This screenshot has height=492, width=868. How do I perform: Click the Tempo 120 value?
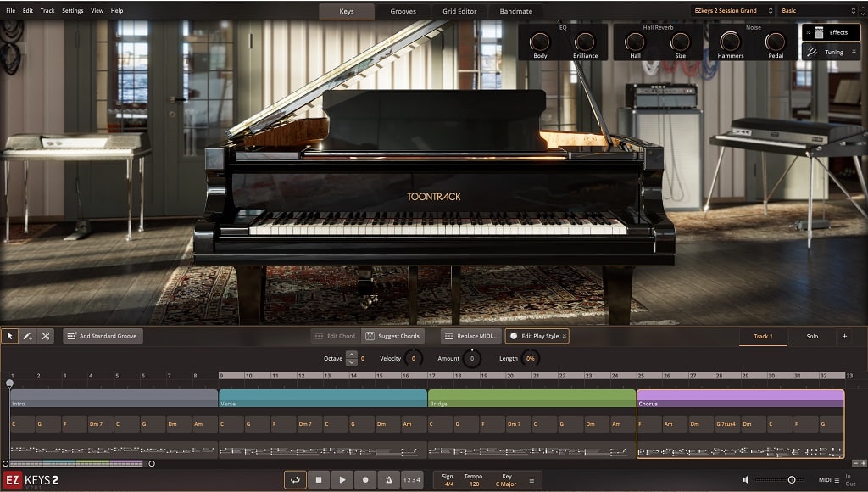(474, 484)
